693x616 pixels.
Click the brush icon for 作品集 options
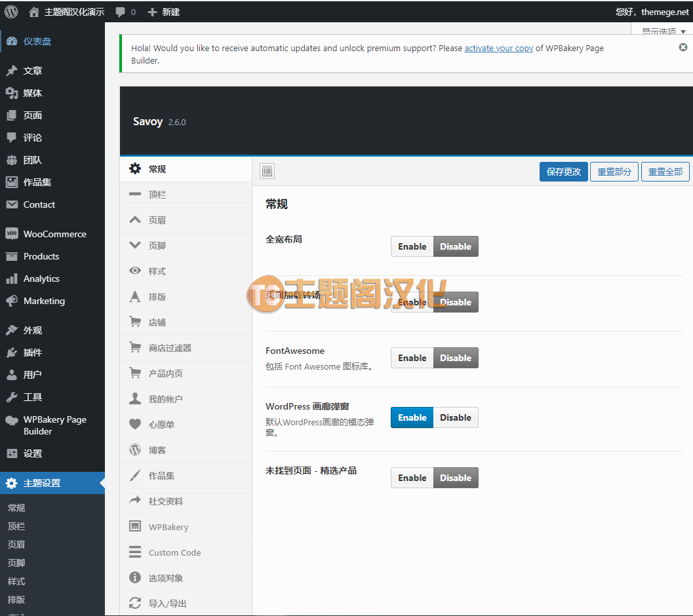point(135,476)
